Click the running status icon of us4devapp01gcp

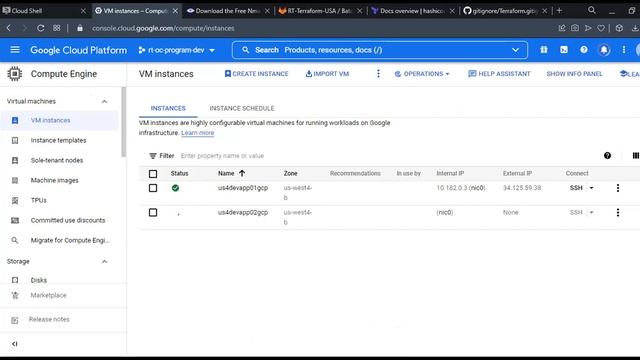[x=176, y=188]
